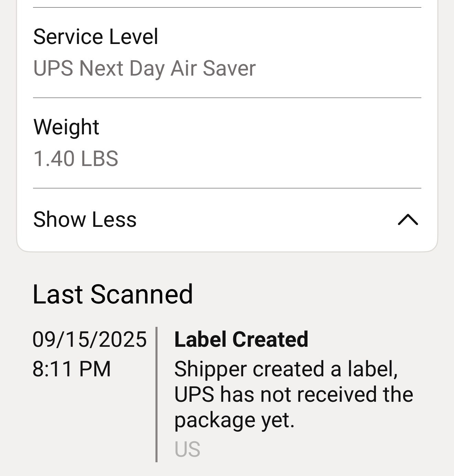454x476 pixels.
Task: Click the "1.40 LBS" weight value
Action: click(x=76, y=158)
